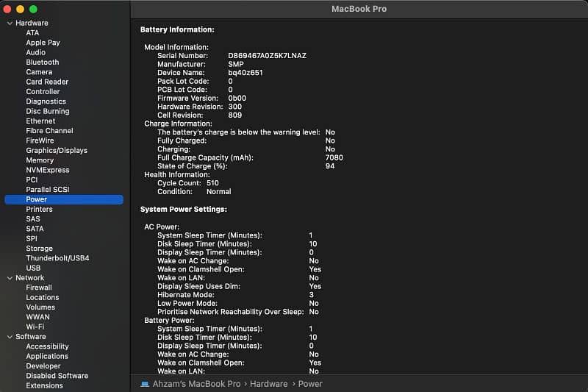Select Extensions in the Software list

pos(44,385)
